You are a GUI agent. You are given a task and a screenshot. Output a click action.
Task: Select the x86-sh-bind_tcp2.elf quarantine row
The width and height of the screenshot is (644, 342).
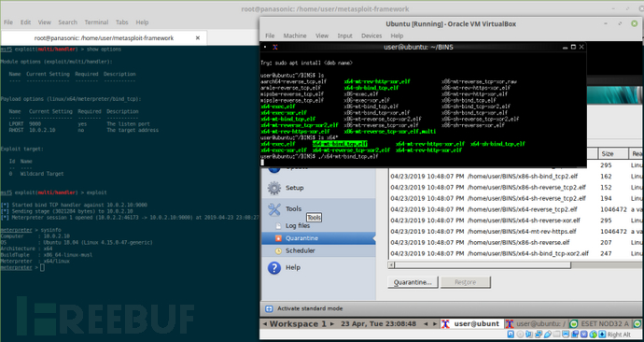[516, 177]
